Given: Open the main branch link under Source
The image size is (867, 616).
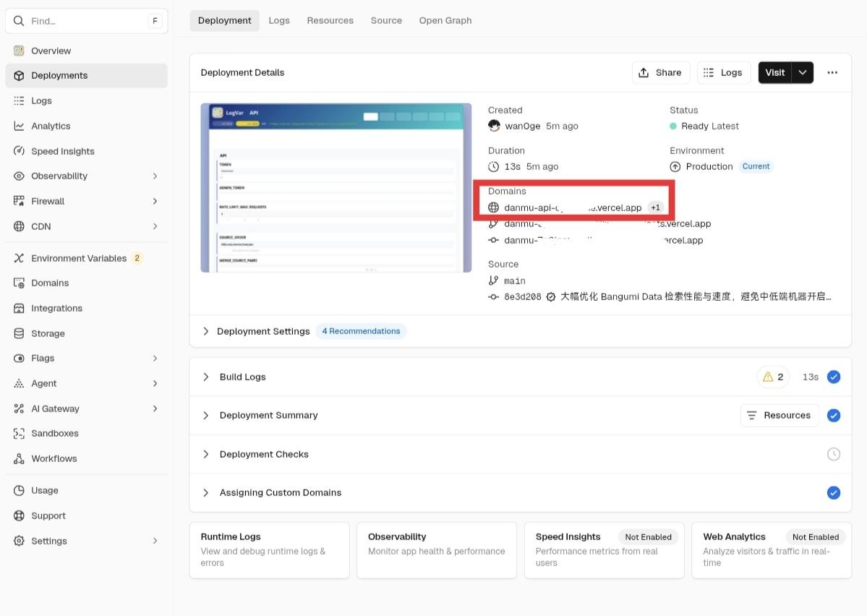Looking at the screenshot, I should pyautogui.click(x=515, y=281).
